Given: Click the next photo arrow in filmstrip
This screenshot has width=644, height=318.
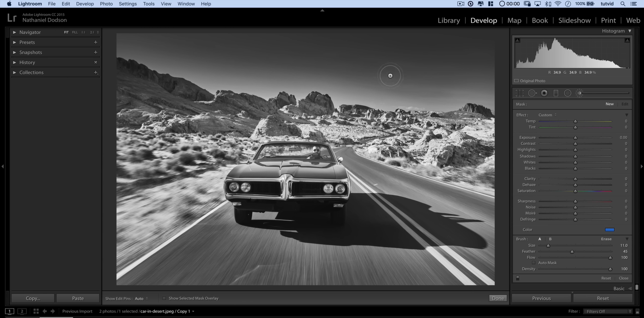Looking at the screenshot, I should click(53, 311).
